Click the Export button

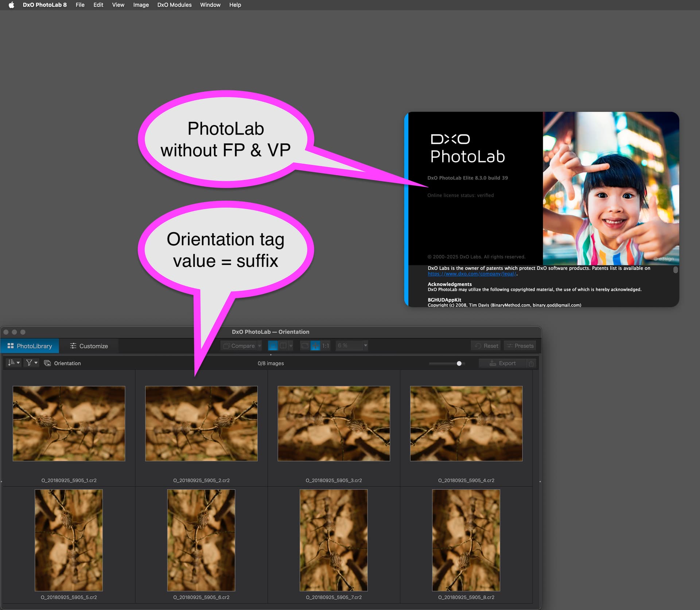click(x=503, y=363)
